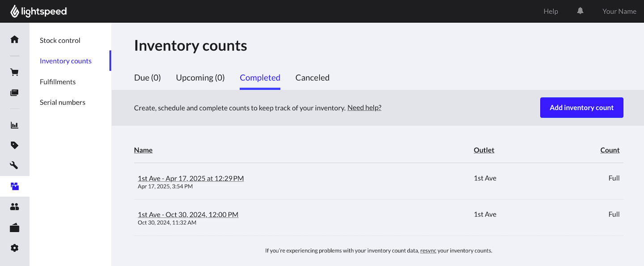Open the Apr 17, 2025 inventory count
The image size is (644, 266).
click(x=191, y=178)
